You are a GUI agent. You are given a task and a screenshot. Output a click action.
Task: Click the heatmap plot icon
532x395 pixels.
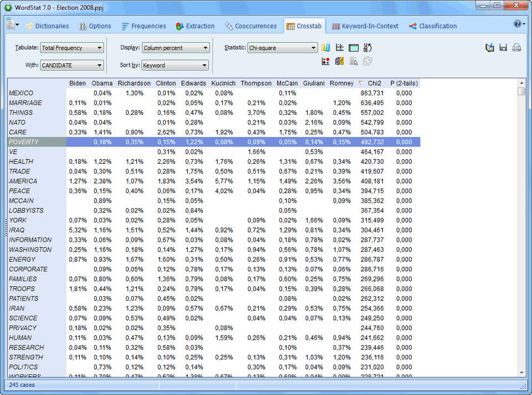[339, 61]
